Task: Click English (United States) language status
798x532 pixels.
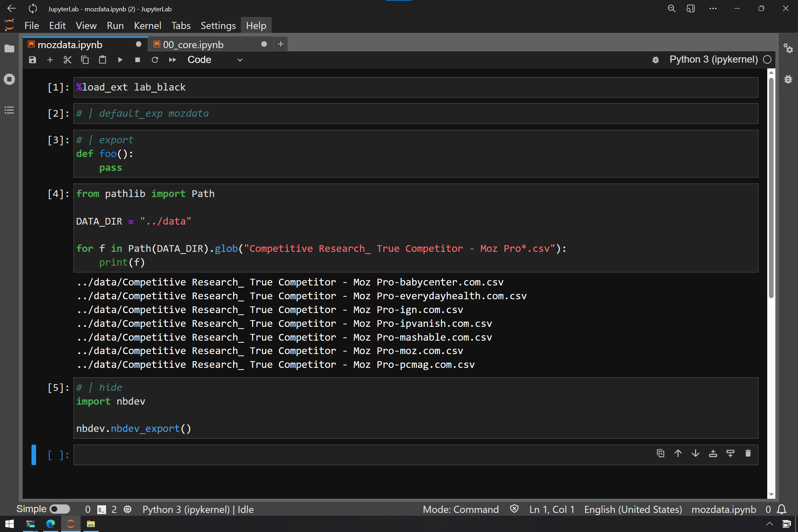Action: pos(633,509)
